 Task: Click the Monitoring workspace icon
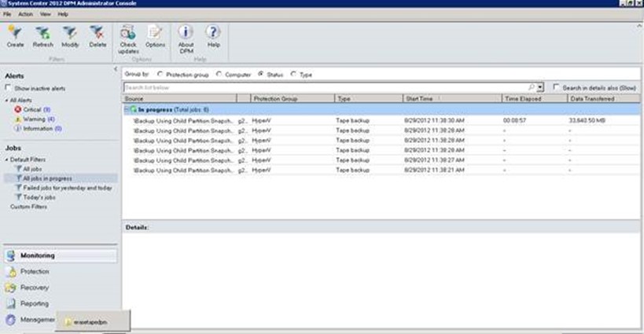(x=11, y=255)
